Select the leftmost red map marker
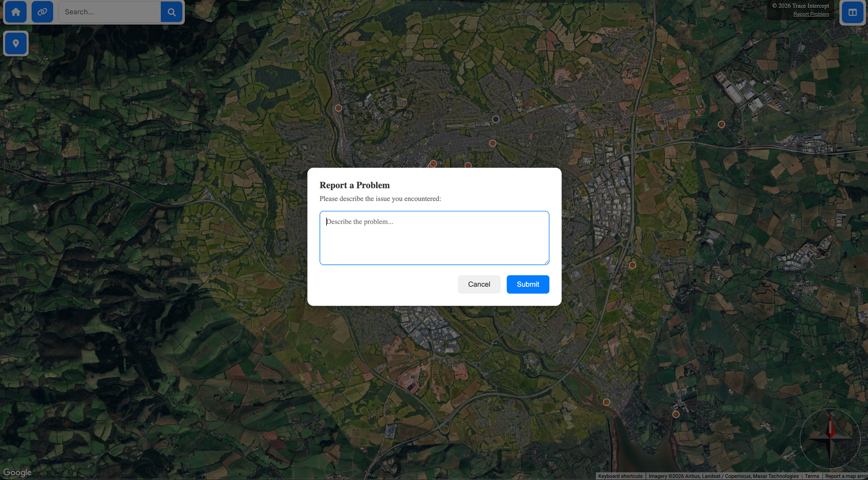 339,108
